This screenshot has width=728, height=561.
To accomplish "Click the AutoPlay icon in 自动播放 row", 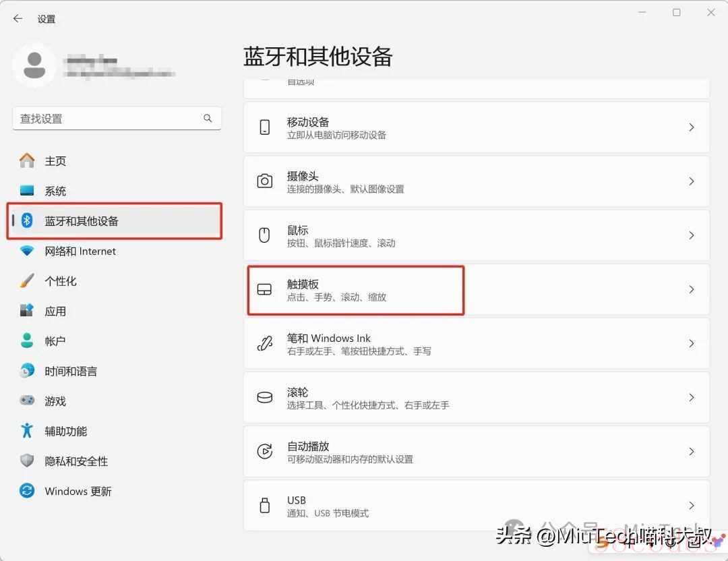I will coord(265,451).
